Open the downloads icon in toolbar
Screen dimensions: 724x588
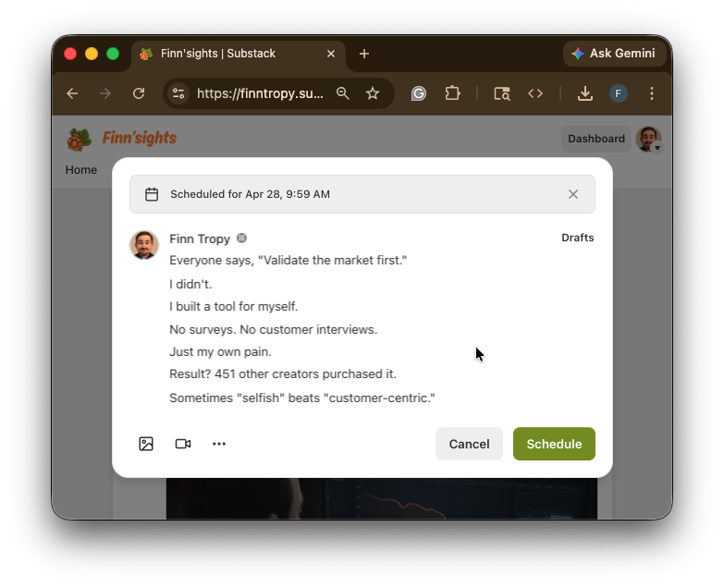pos(585,93)
